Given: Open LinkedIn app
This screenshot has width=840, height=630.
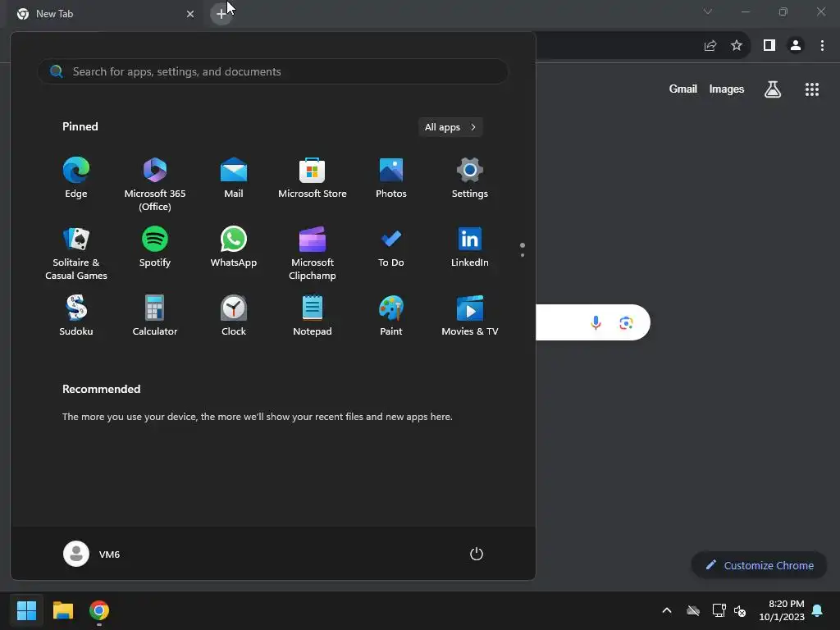Looking at the screenshot, I should [x=470, y=247].
